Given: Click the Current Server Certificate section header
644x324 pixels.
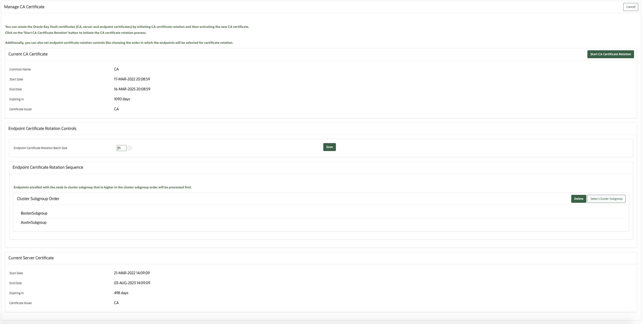Looking at the screenshot, I should [31, 257].
